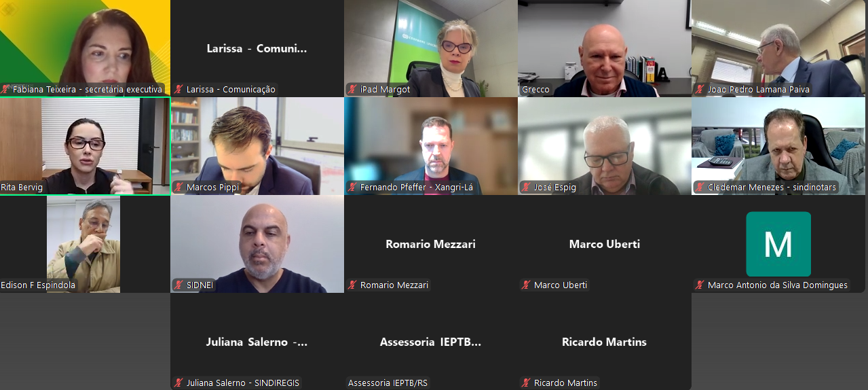Select the Ricardo Martins participant tile
This screenshot has height=390, width=868.
tap(605, 342)
